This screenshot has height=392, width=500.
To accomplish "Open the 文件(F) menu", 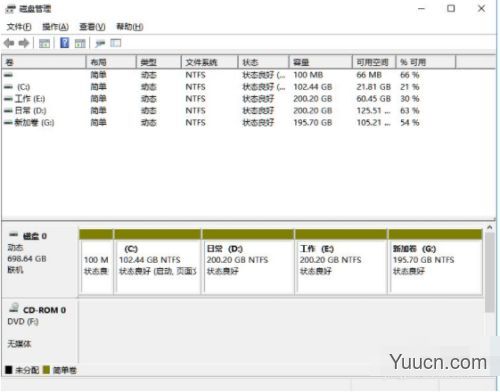I will coord(19,27).
